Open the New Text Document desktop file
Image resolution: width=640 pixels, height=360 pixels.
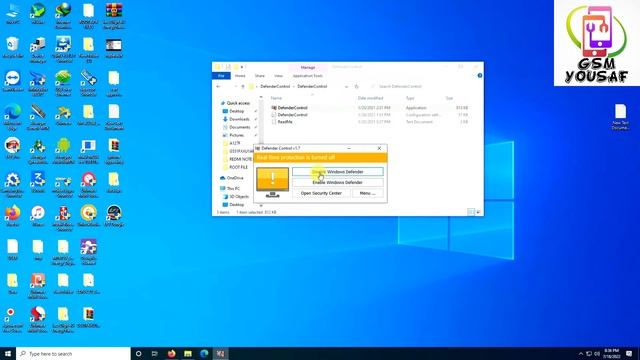pos(620,117)
